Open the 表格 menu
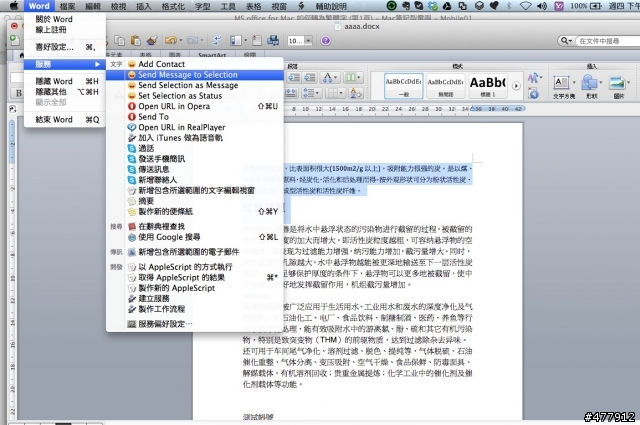The height and width of the screenshot is (425, 640). pos(253,6)
